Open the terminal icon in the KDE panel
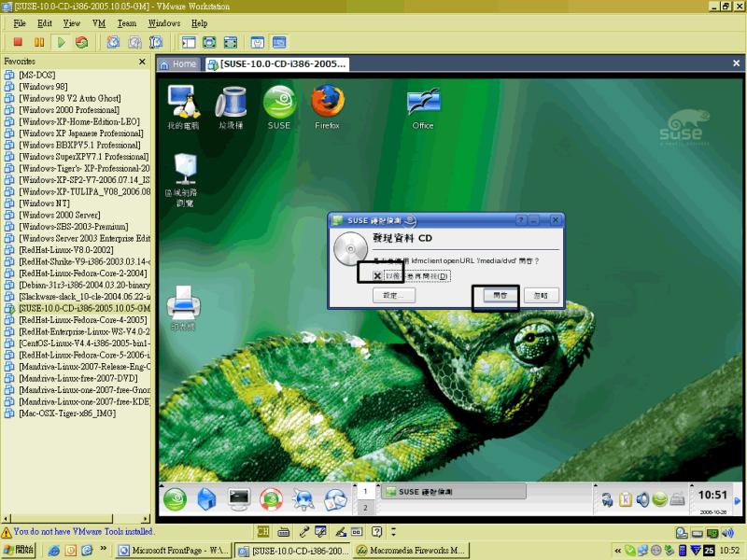747x560 pixels. tap(239, 499)
